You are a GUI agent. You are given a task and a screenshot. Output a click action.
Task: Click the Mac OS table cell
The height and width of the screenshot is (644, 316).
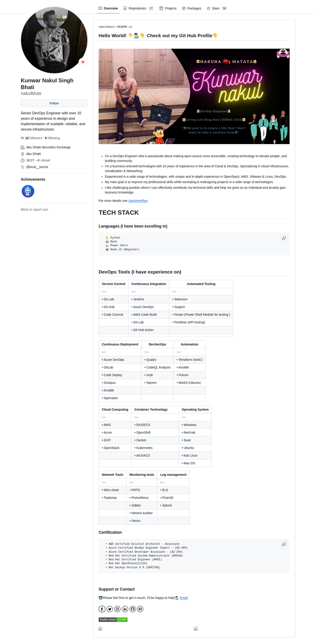click(x=195, y=463)
